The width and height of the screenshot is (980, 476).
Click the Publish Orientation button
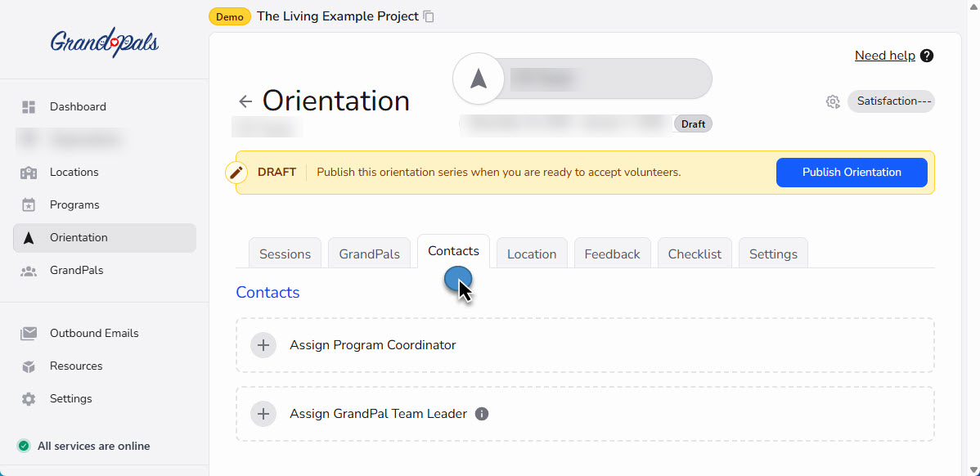point(852,173)
